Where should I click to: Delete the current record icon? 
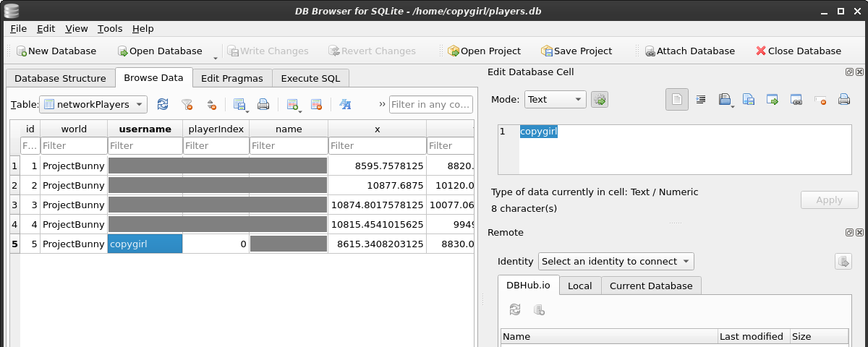click(x=316, y=104)
